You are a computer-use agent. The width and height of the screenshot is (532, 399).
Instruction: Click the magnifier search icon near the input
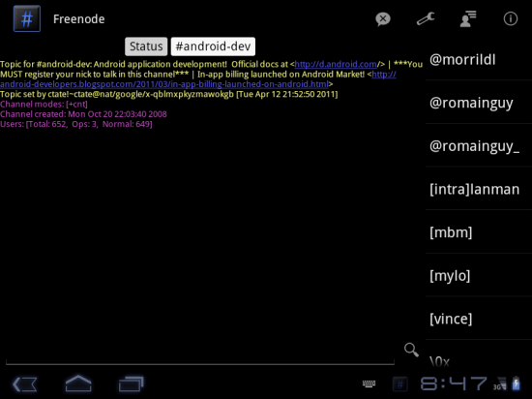pos(411,350)
